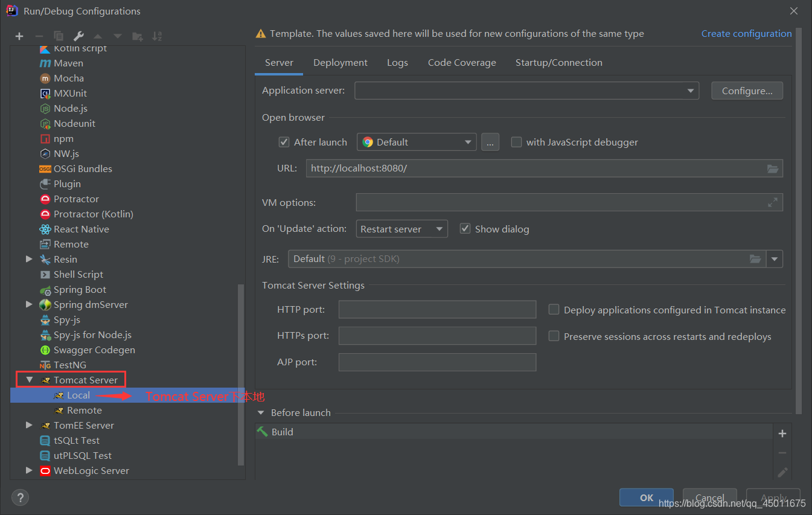The height and width of the screenshot is (515, 812).
Task: Click the Move Up arrow in toolbar
Action: [x=98, y=36]
